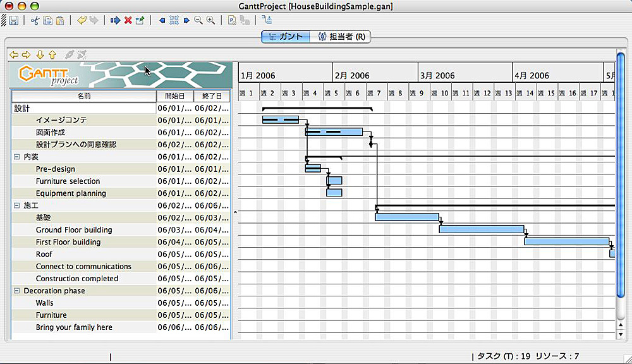Collapse the 内装 task group
The image size is (632, 364).
pos(17,157)
